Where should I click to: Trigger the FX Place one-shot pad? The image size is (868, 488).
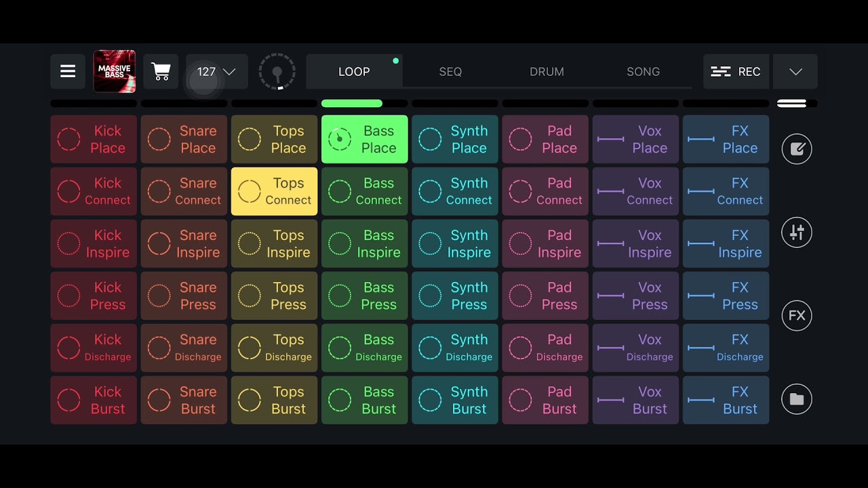pos(726,139)
